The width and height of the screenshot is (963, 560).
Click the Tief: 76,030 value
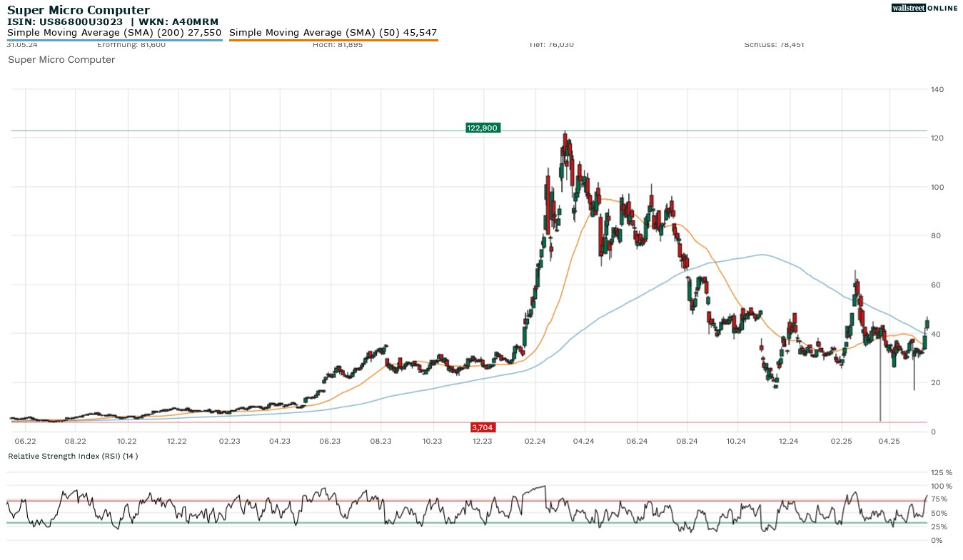pos(552,45)
